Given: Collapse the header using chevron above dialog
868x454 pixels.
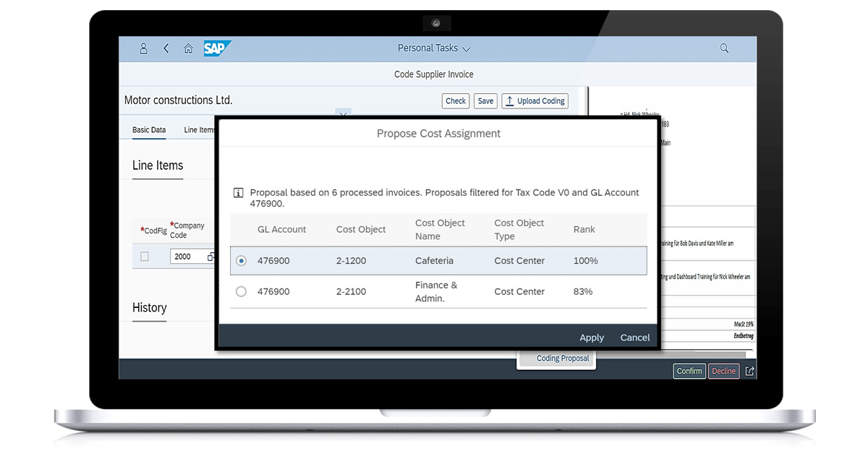Looking at the screenshot, I should click(343, 113).
